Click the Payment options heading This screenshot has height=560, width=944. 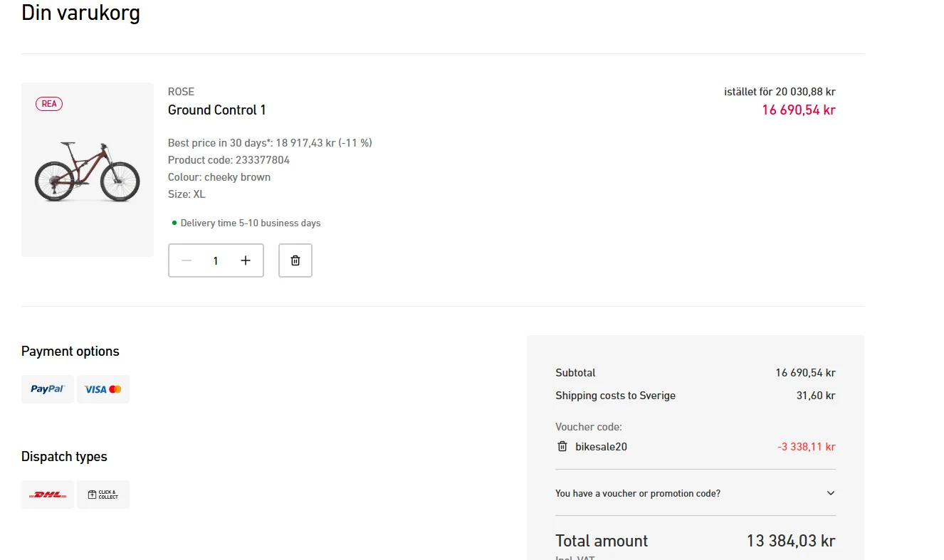(x=70, y=352)
